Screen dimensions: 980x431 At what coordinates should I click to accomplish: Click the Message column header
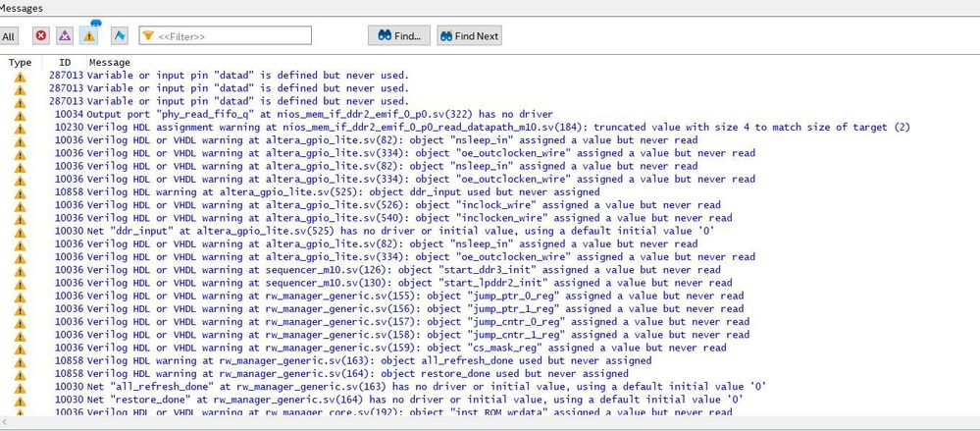(x=110, y=62)
